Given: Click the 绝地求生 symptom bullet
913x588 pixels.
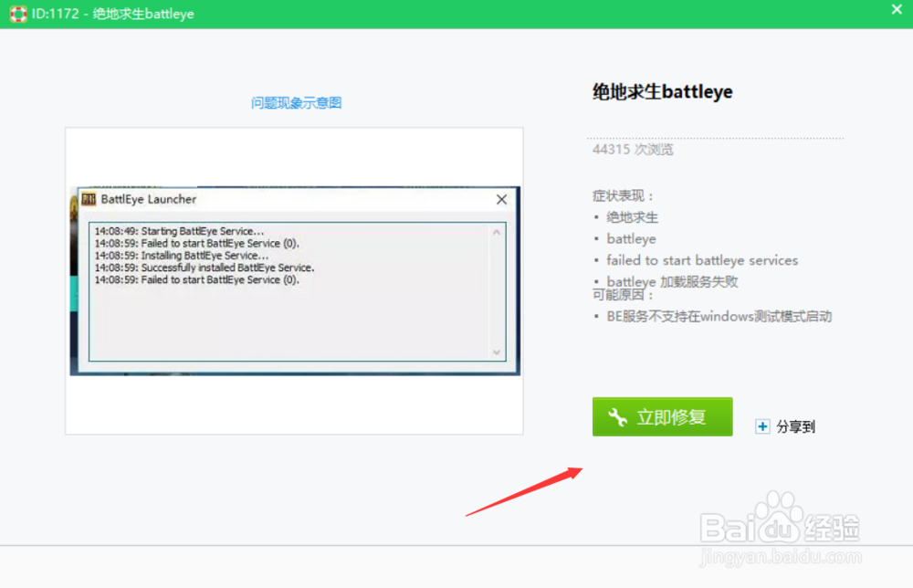Looking at the screenshot, I should (x=633, y=217).
